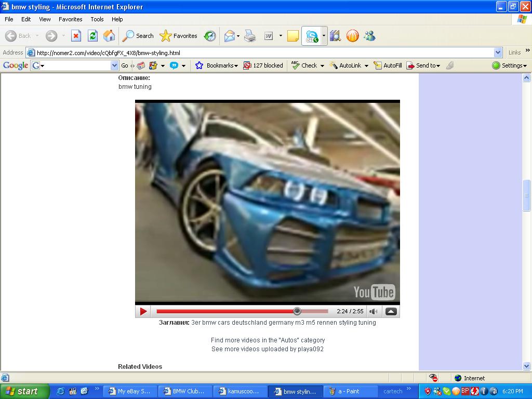Click the red BP tray icon
This screenshot has width=532, height=399.
(x=465, y=391)
